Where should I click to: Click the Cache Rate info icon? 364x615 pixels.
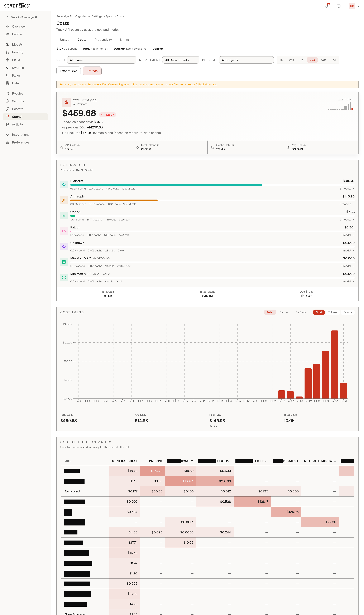[233, 145]
